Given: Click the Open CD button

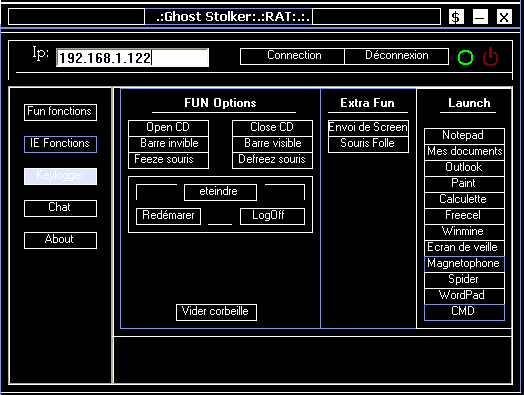Looking at the screenshot, I should (x=168, y=128).
